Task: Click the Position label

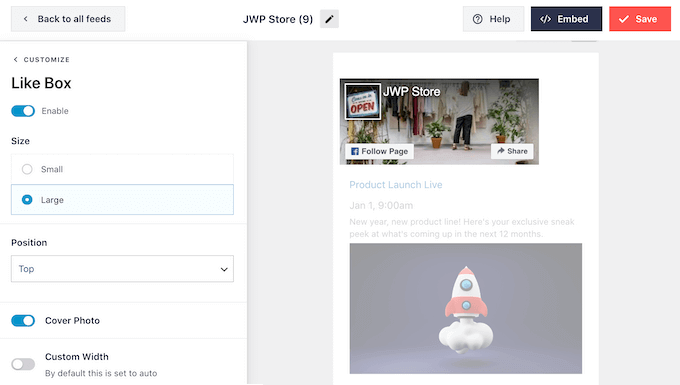Action: 29,242
